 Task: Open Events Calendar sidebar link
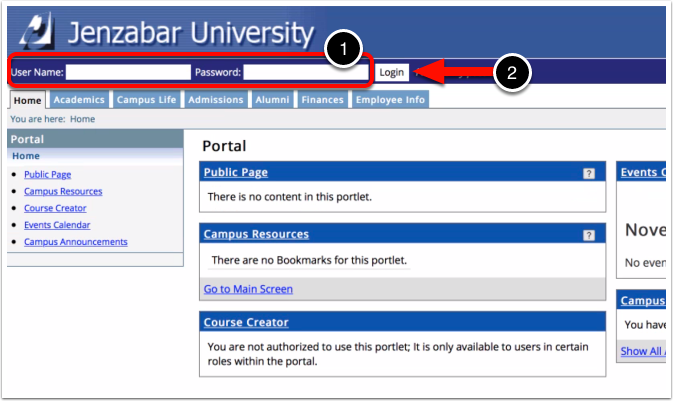pyautogui.click(x=57, y=225)
